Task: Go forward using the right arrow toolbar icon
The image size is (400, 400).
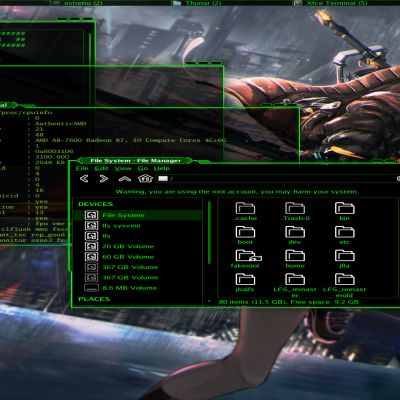Action: pyautogui.click(x=104, y=179)
